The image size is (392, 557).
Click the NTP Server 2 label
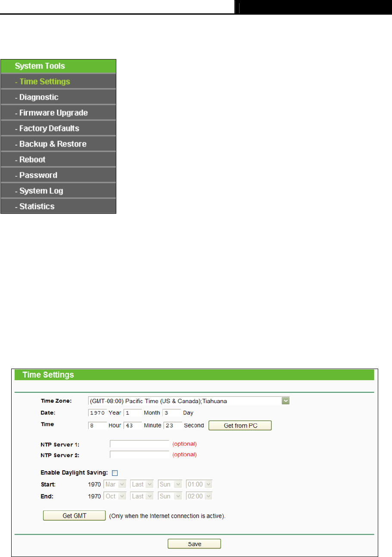click(60, 454)
